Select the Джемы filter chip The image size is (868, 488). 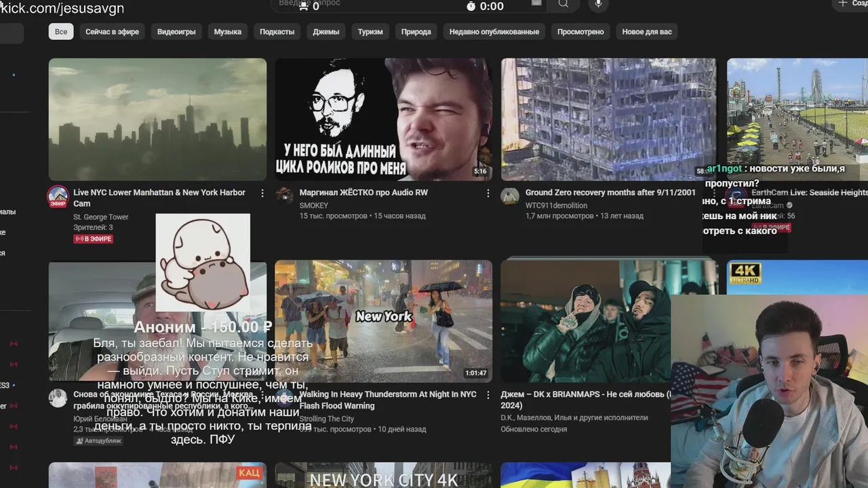tap(326, 32)
